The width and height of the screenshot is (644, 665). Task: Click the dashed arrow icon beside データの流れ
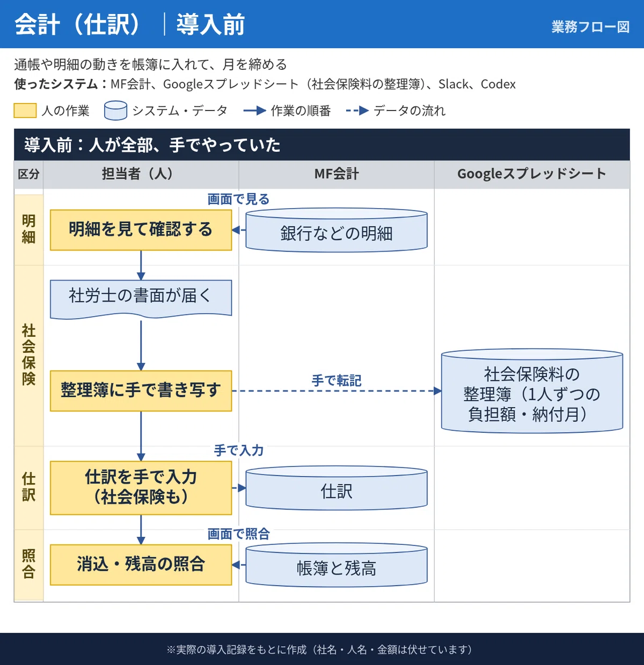click(x=357, y=111)
